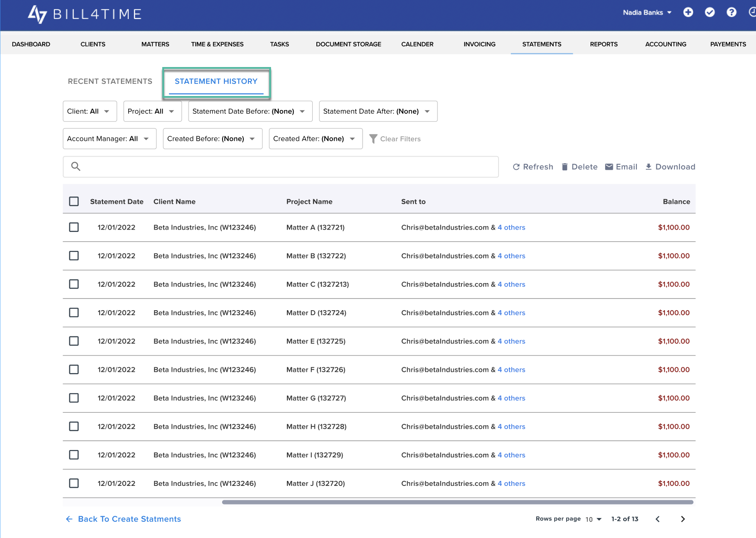756x538 pixels.
Task: Open the Payements menu item
Action: (x=728, y=44)
